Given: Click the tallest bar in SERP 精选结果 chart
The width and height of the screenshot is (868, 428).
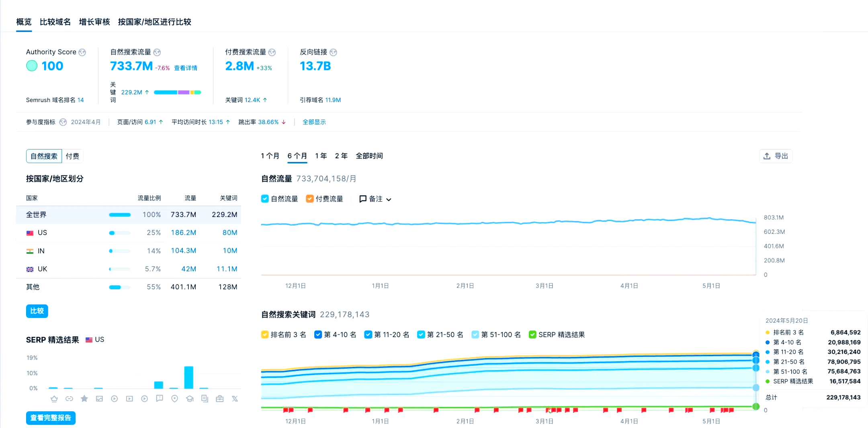Looking at the screenshot, I should pyautogui.click(x=189, y=377).
